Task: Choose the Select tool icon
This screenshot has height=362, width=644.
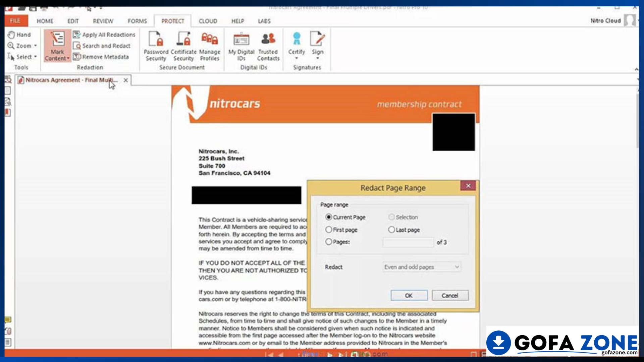Action: click(x=11, y=57)
